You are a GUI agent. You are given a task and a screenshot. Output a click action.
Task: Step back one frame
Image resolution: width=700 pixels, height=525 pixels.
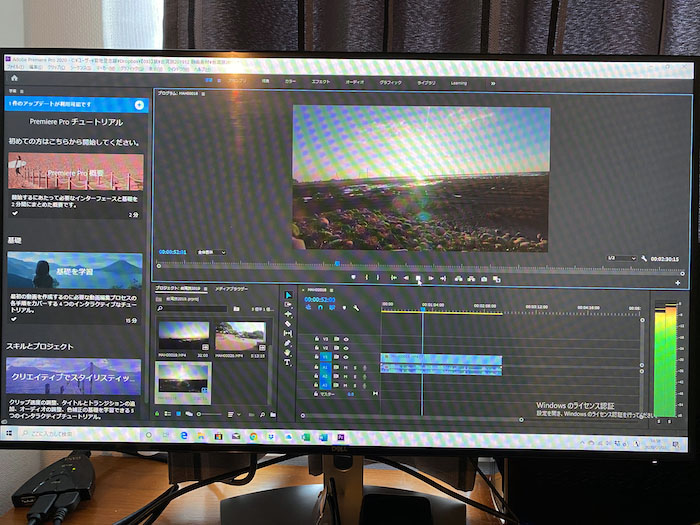[x=406, y=278]
